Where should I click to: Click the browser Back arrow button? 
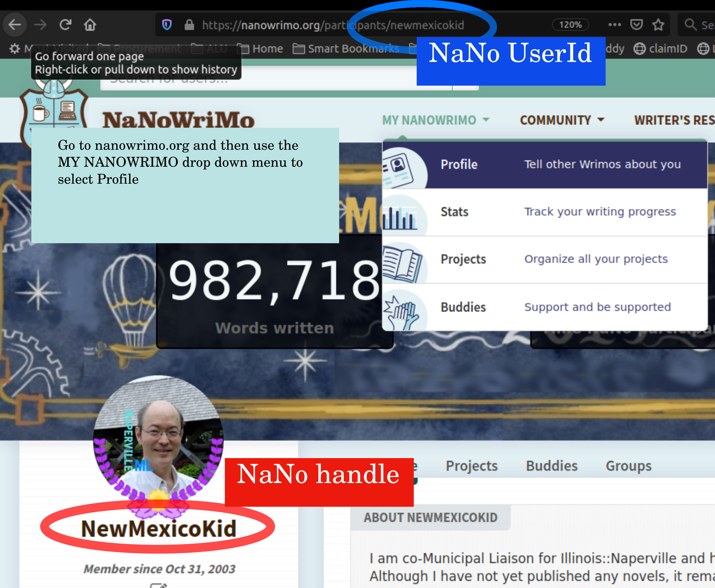coord(15,25)
